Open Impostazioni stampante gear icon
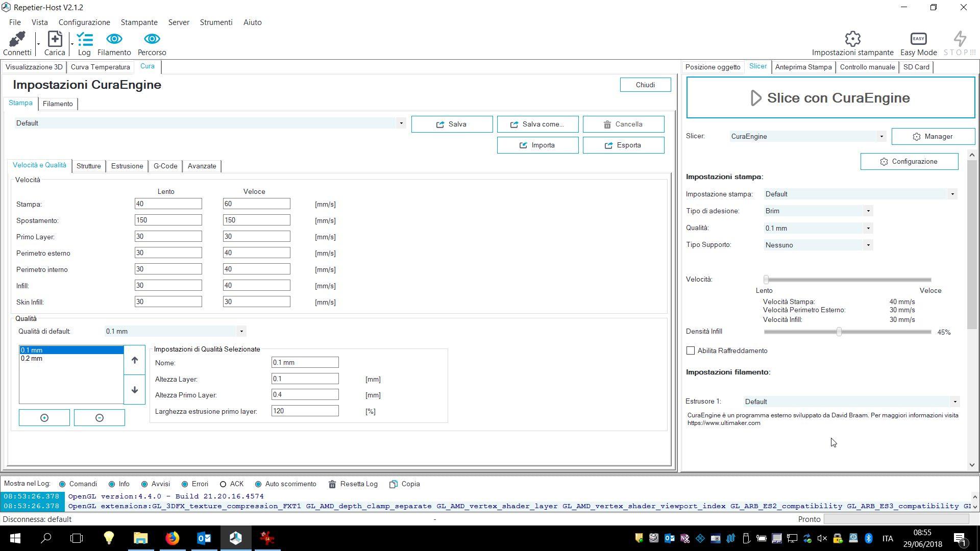980x551 pixels. click(852, 39)
